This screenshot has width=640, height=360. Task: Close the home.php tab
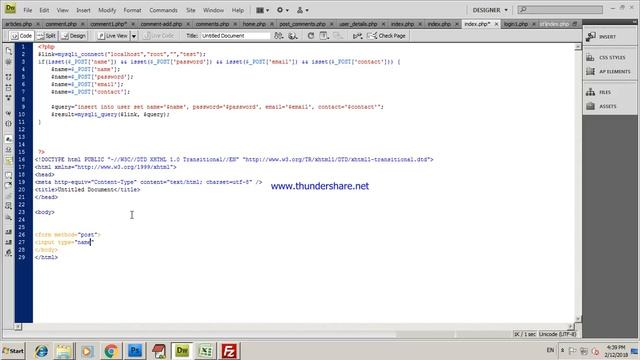272,24
